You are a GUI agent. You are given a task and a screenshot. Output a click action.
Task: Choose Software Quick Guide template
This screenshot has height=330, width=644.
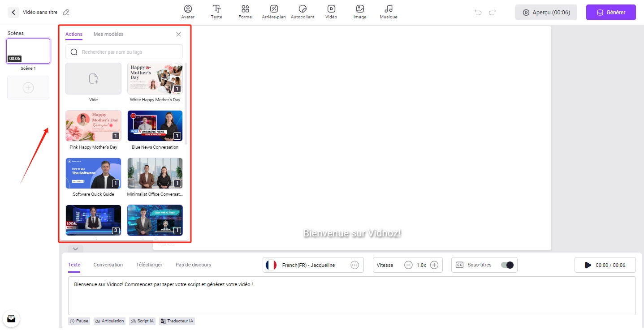[93, 173]
